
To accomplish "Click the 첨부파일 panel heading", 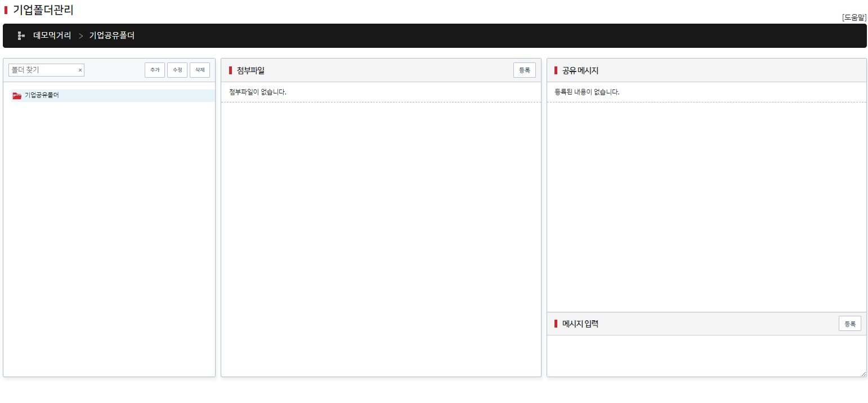I will point(250,70).
